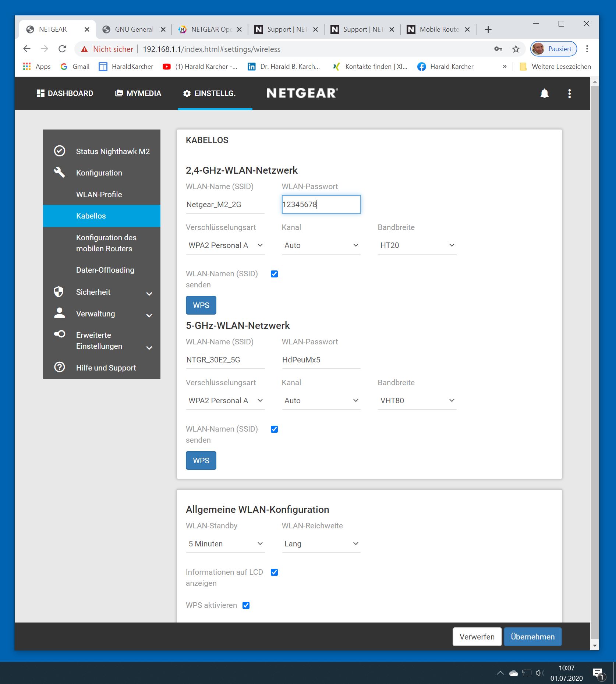616x684 pixels.
Task: Click the Übernehmen button
Action: point(532,637)
